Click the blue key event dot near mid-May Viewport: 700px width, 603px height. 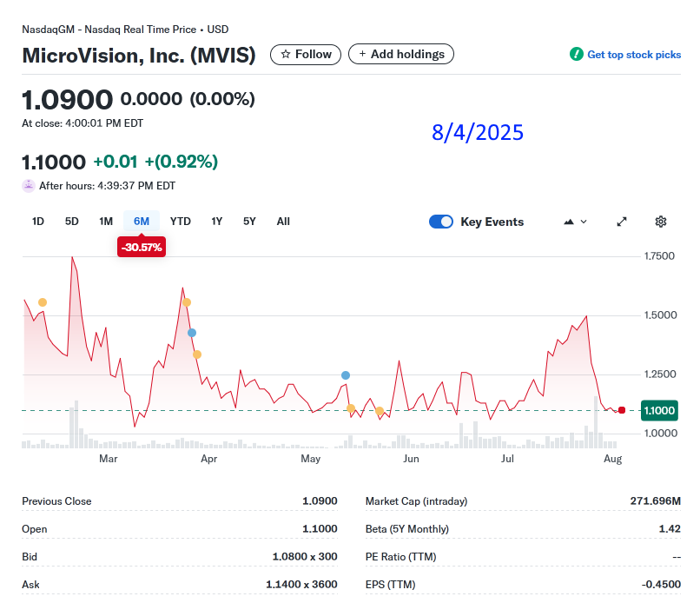346,375
